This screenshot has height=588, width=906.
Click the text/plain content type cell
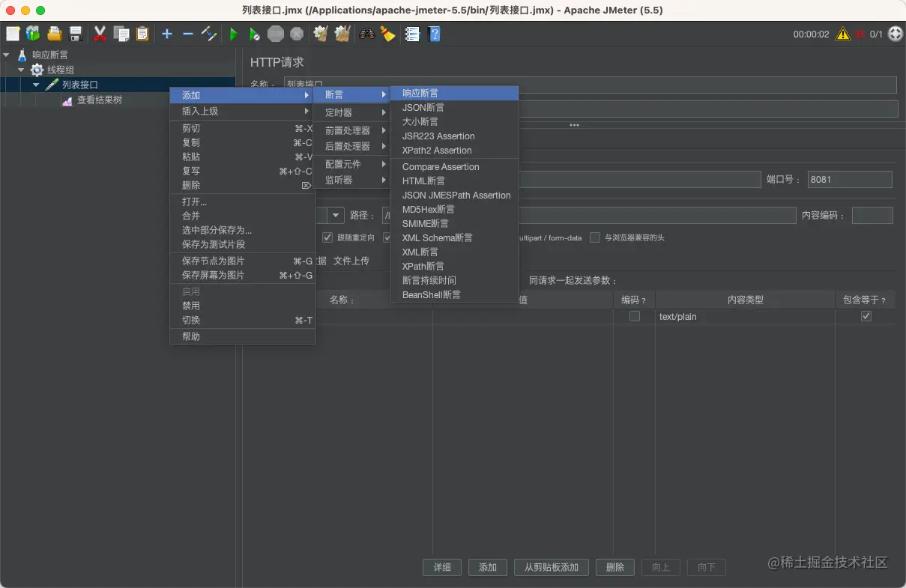coord(745,316)
